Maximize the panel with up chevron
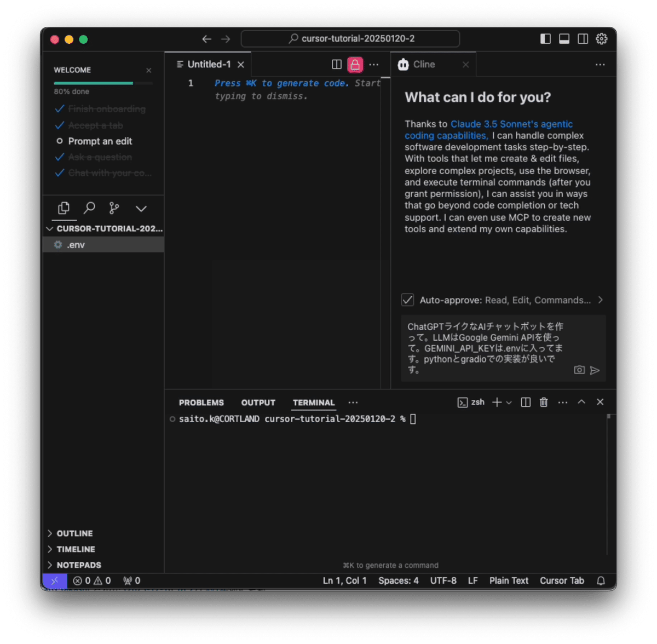The height and width of the screenshot is (644, 657). click(581, 402)
